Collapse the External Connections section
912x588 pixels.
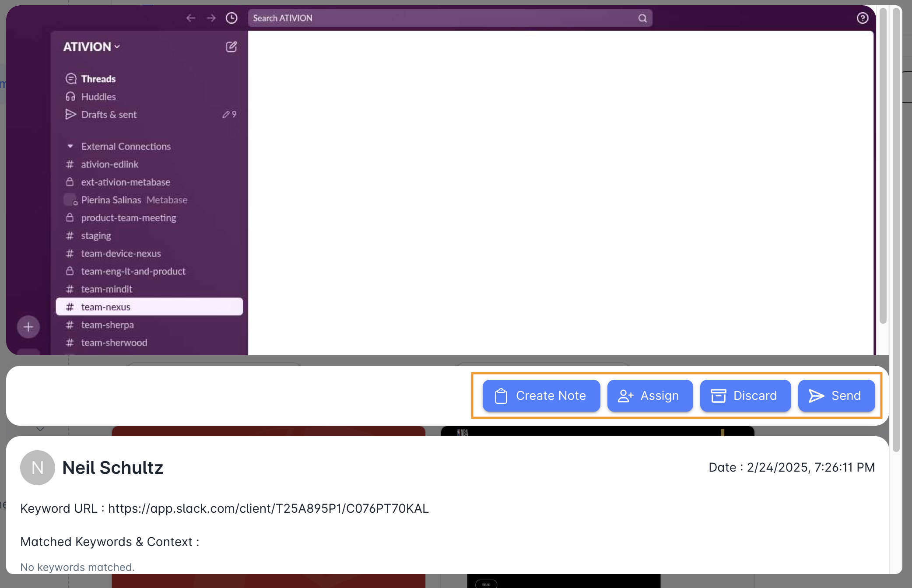click(70, 146)
